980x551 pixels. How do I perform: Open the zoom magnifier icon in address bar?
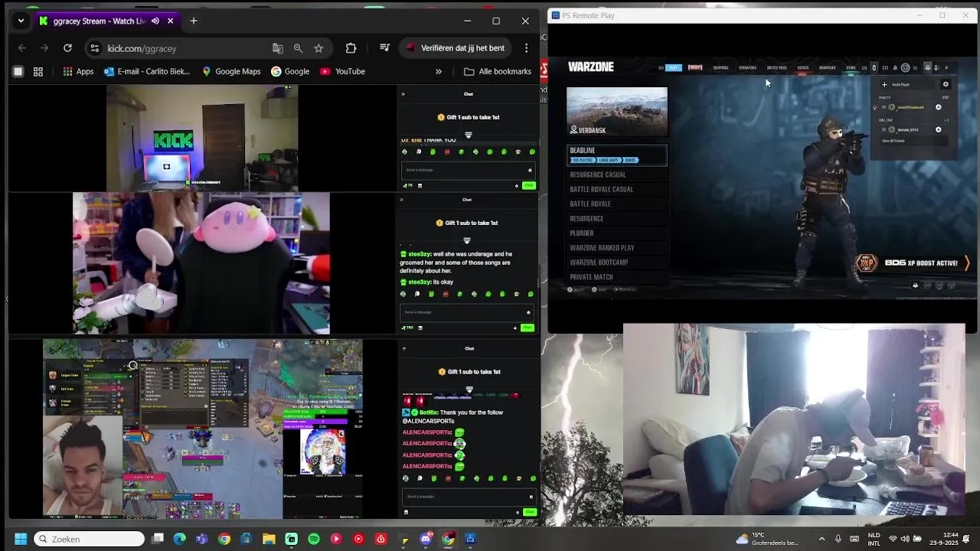(298, 48)
